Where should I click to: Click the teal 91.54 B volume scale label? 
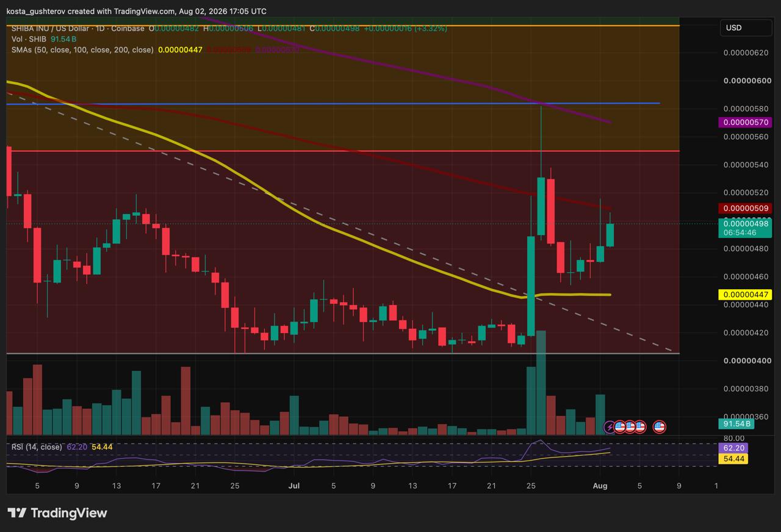(736, 423)
